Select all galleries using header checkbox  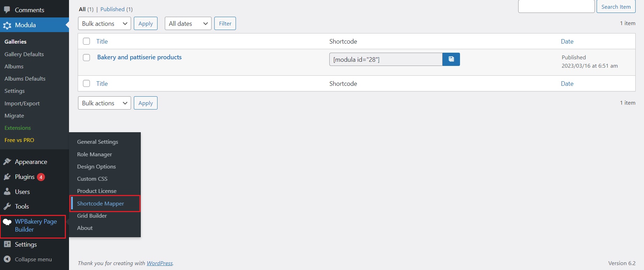86,41
